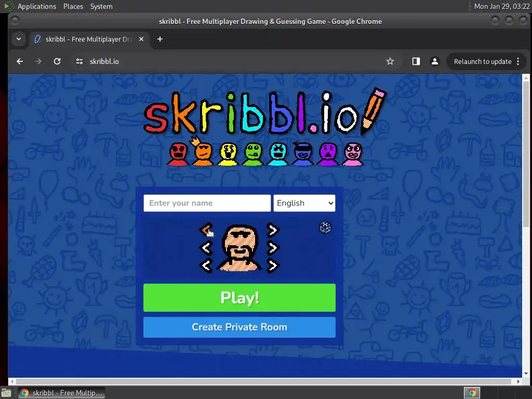
Task: Open the Places menu
Action: coord(73,6)
